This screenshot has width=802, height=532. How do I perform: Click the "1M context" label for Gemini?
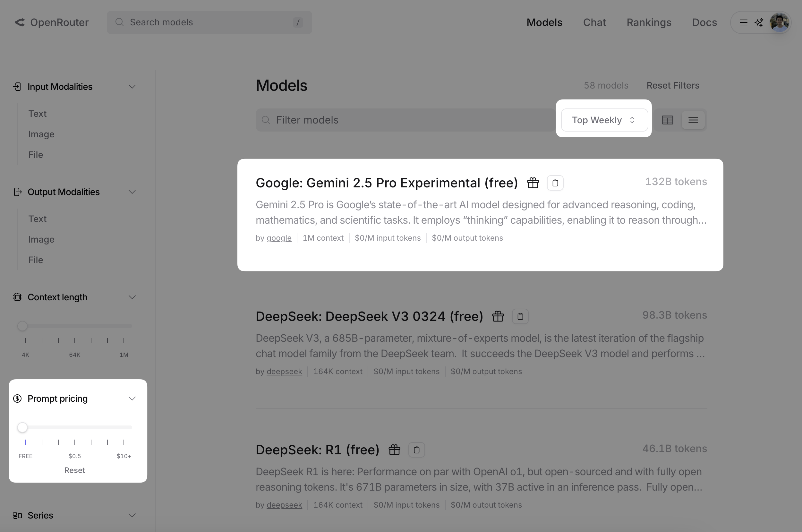tap(323, 238)
